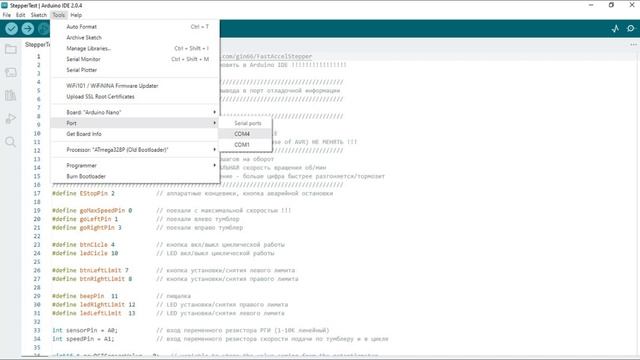Open the Debug sidebar icon
Viewport: 640px width, 360px height.
point(11,119)
